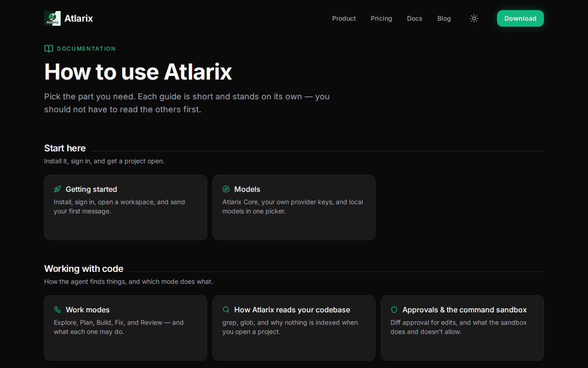Open Approvals & the command sandbox guide

[464, 310]
